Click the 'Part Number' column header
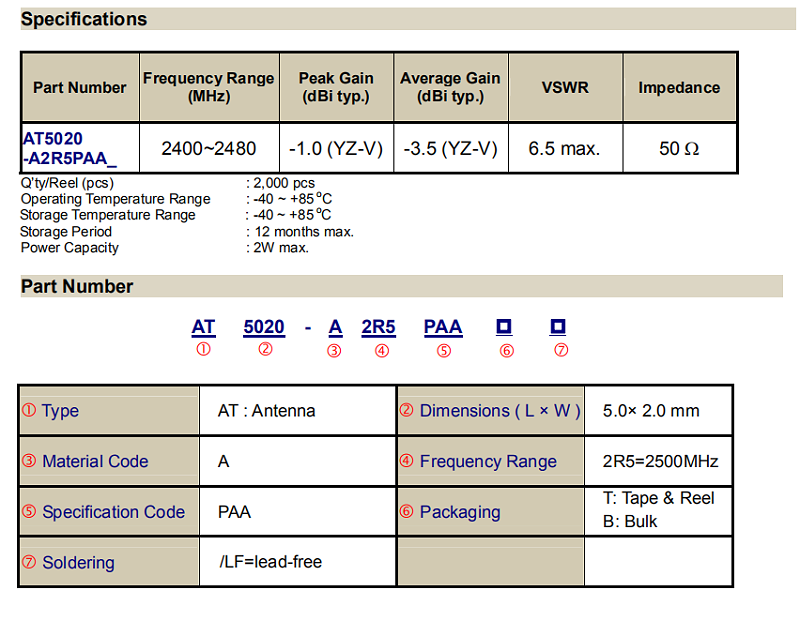 coord(80,87)
